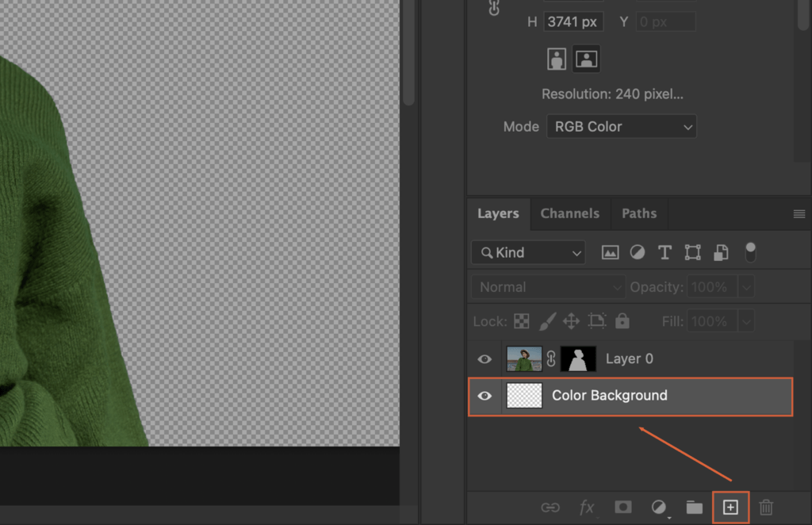Delete the selected layer using the trash icon
This screenshot has width=812, height=525.
tap(766, 507)
